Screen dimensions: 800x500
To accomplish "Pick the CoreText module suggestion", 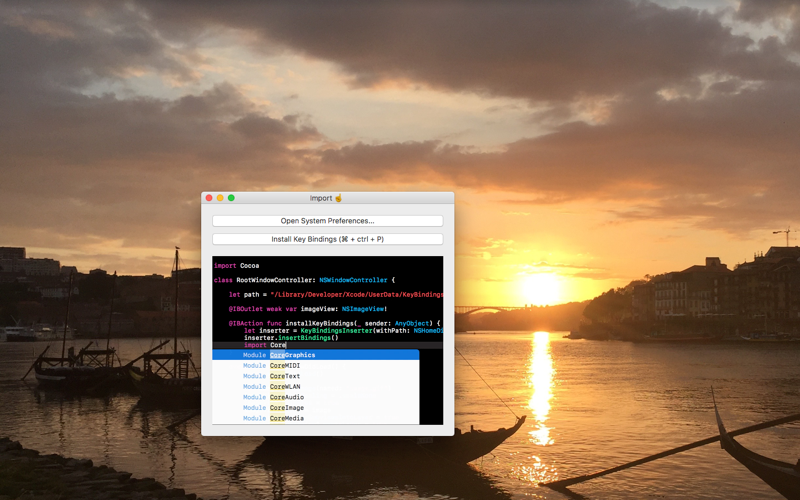I will [285, 376].
